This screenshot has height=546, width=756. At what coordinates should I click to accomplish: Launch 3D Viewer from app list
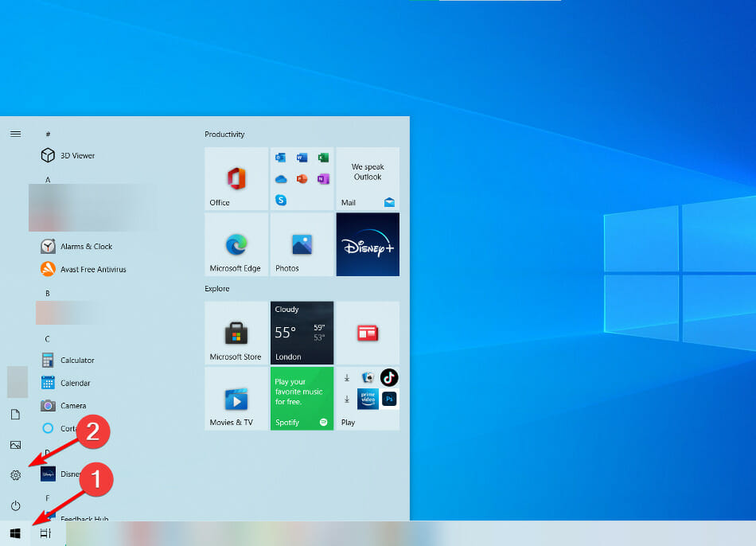click(x=68, y=155)
